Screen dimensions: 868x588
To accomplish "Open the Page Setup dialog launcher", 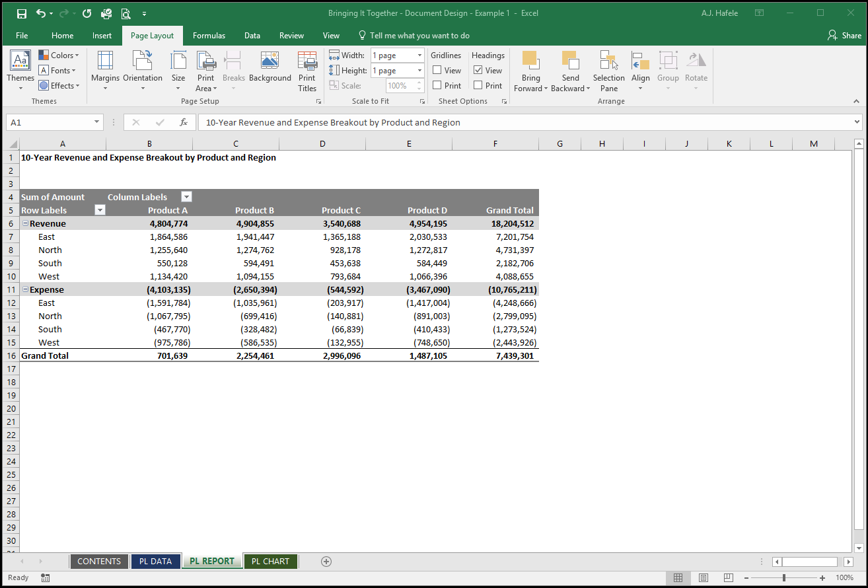I will (x=319, y=101).
